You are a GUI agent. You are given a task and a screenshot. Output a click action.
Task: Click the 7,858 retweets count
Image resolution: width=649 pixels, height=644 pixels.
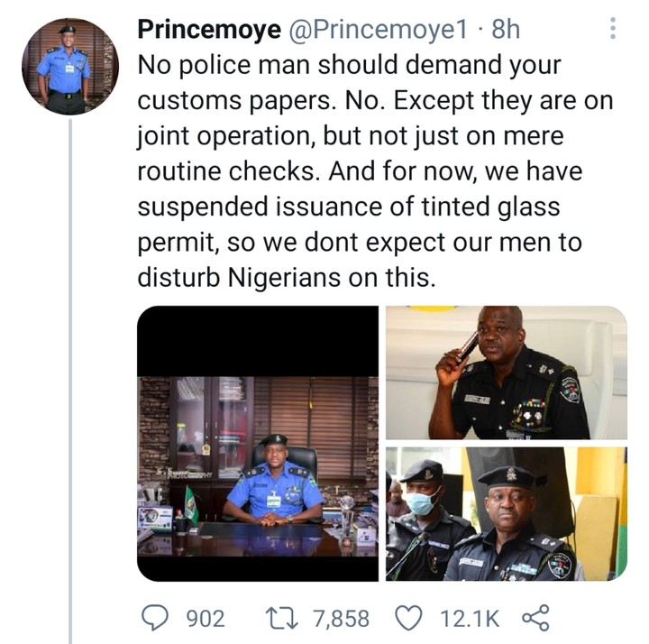coord(341,619)
